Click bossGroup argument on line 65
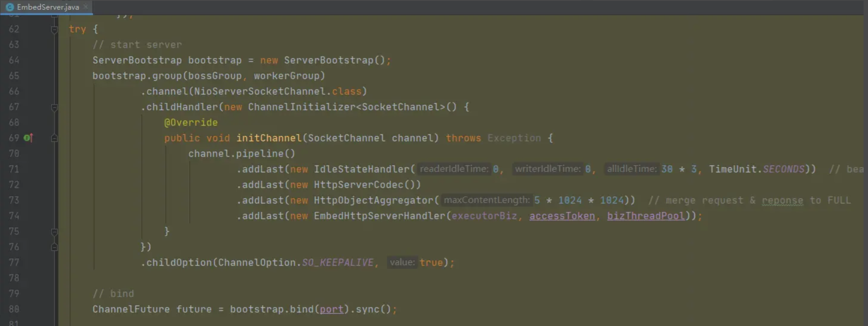 coord(215,76)
